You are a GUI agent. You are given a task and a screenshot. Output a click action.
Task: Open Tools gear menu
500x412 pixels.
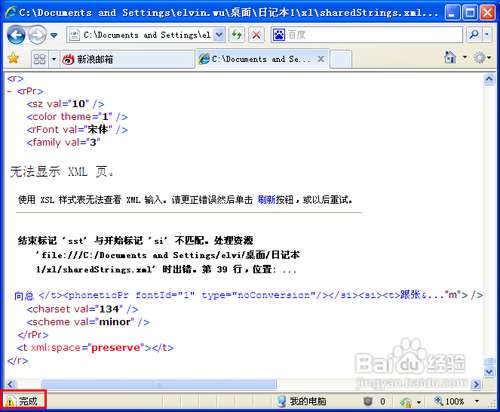479,58
